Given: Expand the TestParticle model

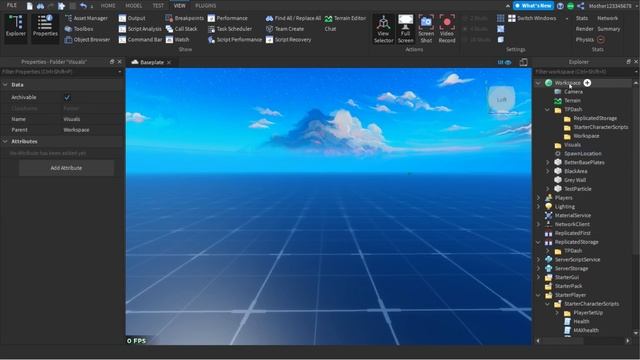Looking at the screenshot, I should pyautogui.click(x=547, y=189).
